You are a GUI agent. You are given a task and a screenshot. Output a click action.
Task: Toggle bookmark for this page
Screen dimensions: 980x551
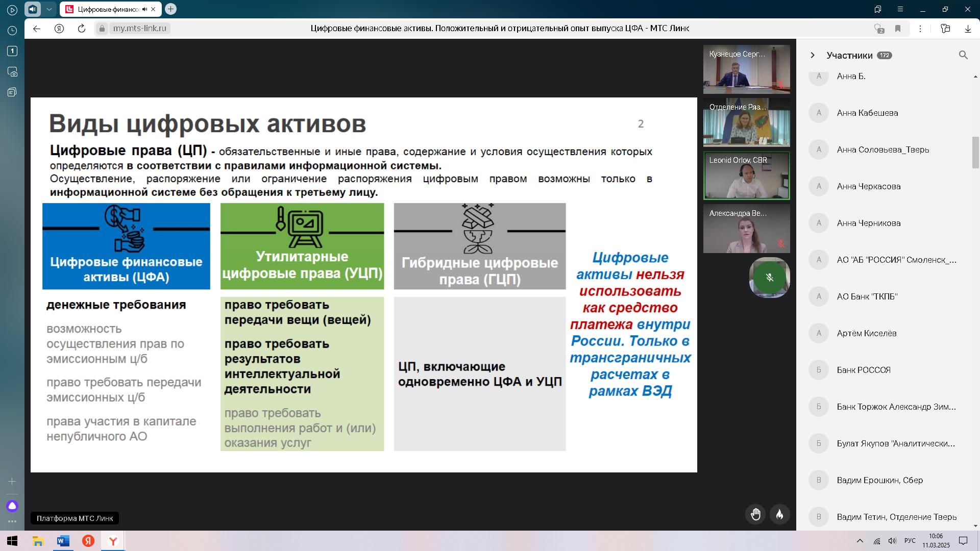tap(898, 29)
